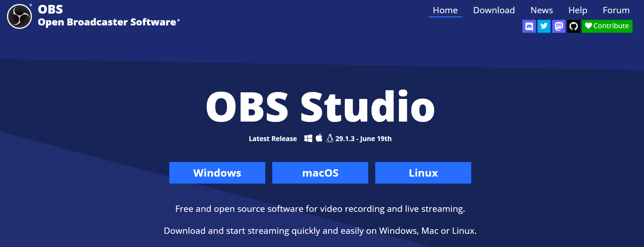644x247 pixels.
Task: Open the News menu item
Action: 542,10
